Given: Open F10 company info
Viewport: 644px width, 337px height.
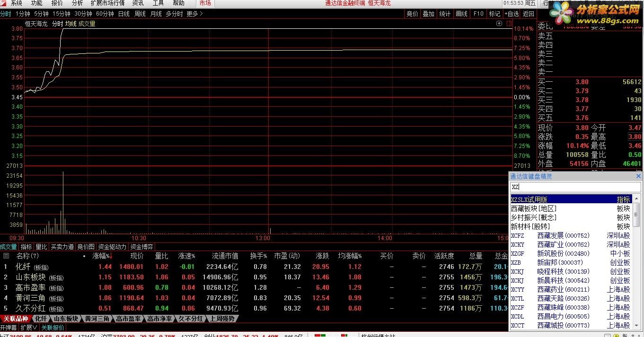Looking at the screenshot, I should [x=478, y=14].
